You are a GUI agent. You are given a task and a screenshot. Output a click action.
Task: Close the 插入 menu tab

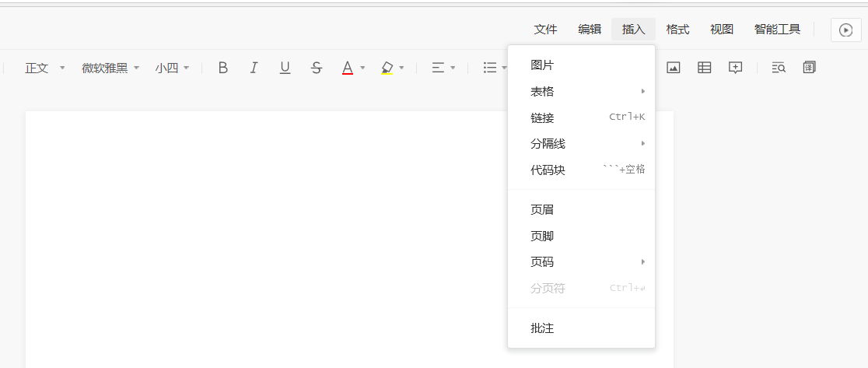(634, 30)
